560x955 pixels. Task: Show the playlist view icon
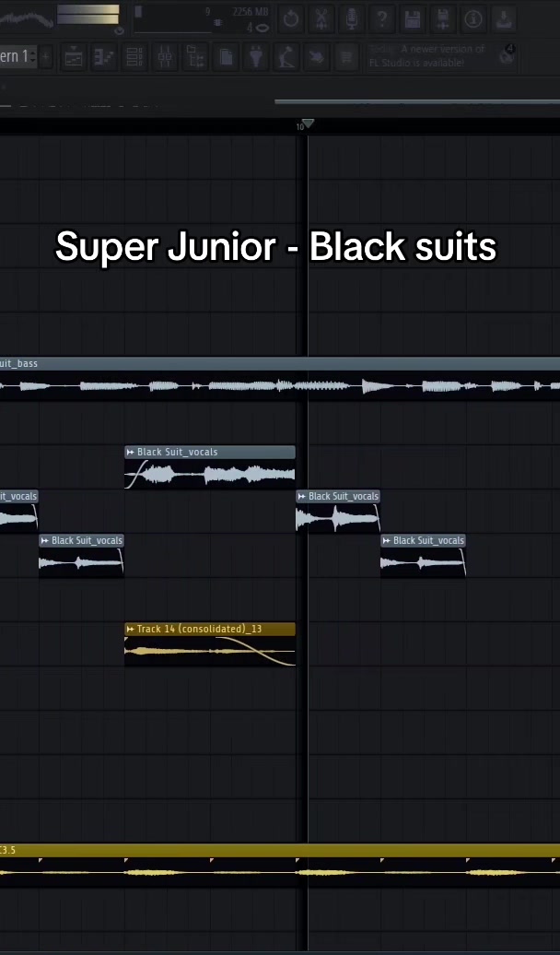(74, 57)
